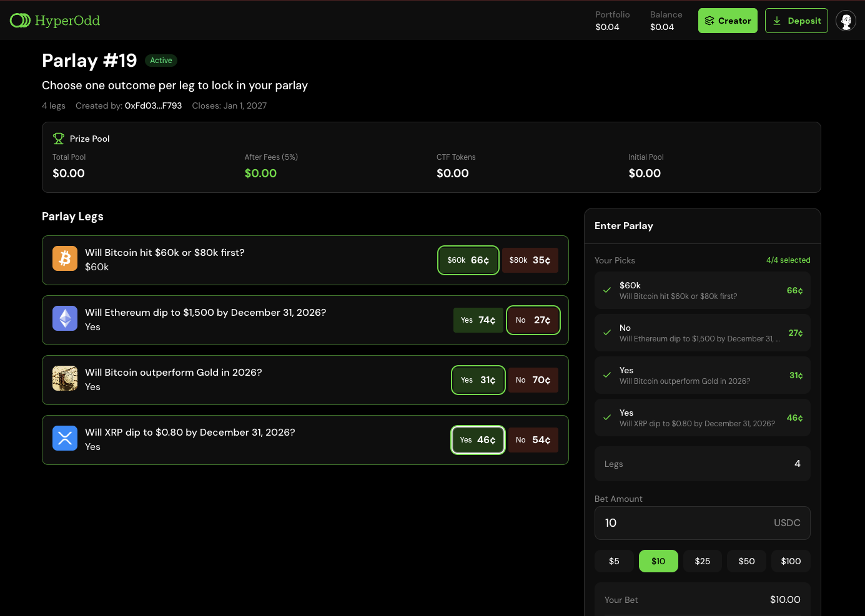Click checkmark beside XRP Yes pick

[607, 418]
